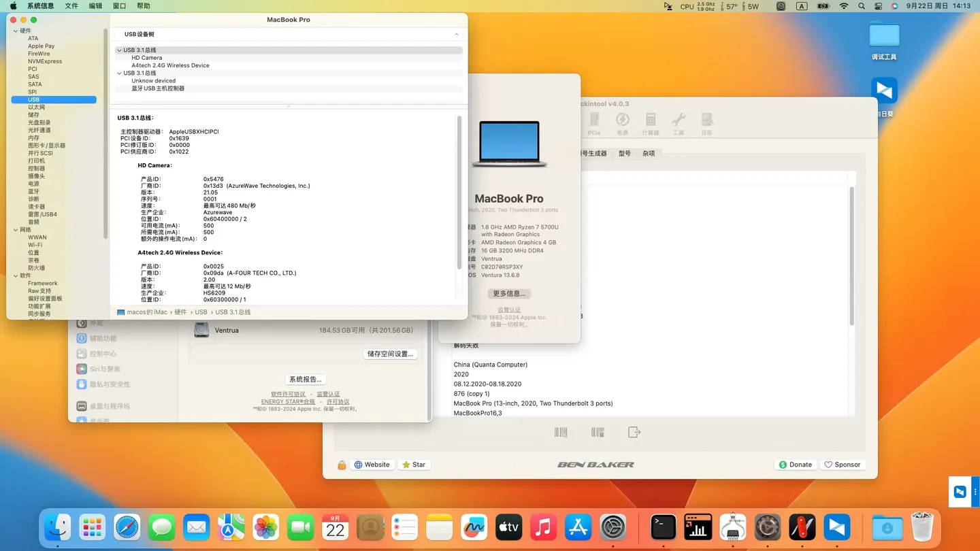The width and height of the screenshot is (980, 551).
Task: Click the 系统报告 button
Action: click(305, 379)
